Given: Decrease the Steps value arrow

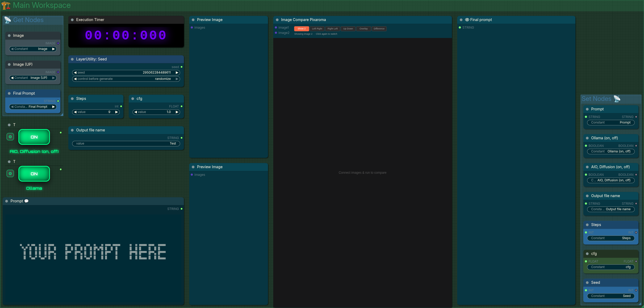Looking at the screenshot, I should [x=75, y=112].
